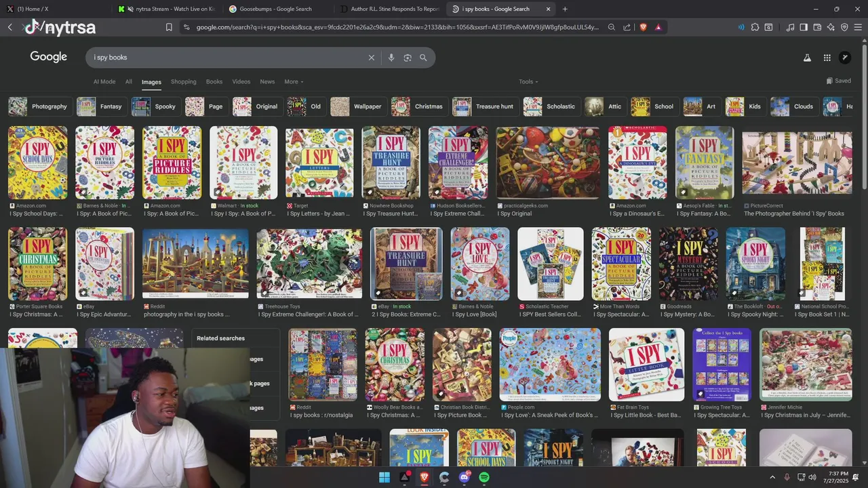The height and width of the screenshot is (488, 868).
Task: Open the Windows Start menu
Action: pyautogui.click(x=384, y=477)
